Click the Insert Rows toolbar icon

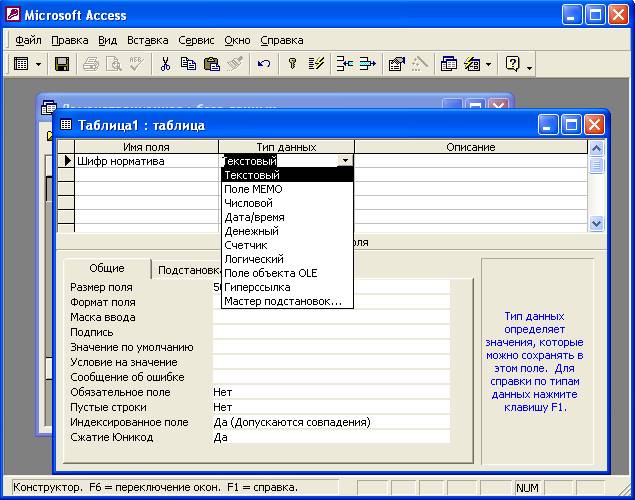[x=344, y=64]
